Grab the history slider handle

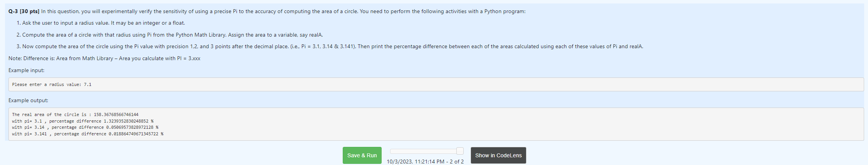coord(460,151)
